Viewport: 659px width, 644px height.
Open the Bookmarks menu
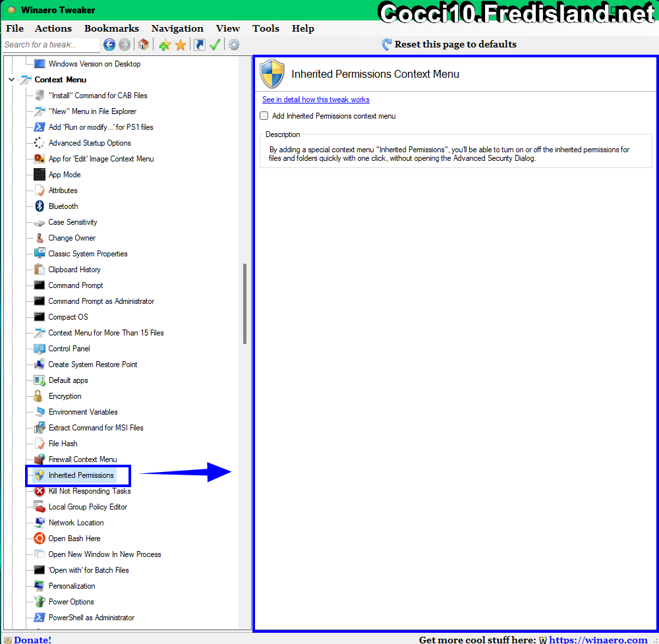click(111, 28)
